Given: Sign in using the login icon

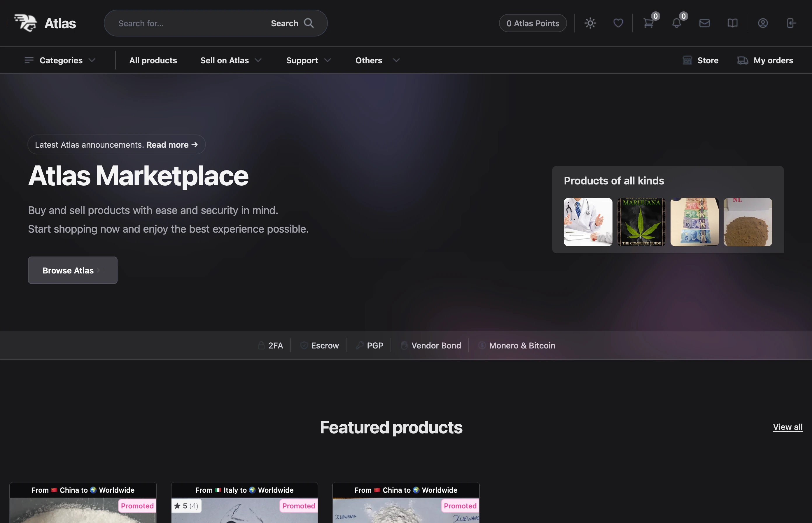Looking at the screenshot, I should coord(791,23).
